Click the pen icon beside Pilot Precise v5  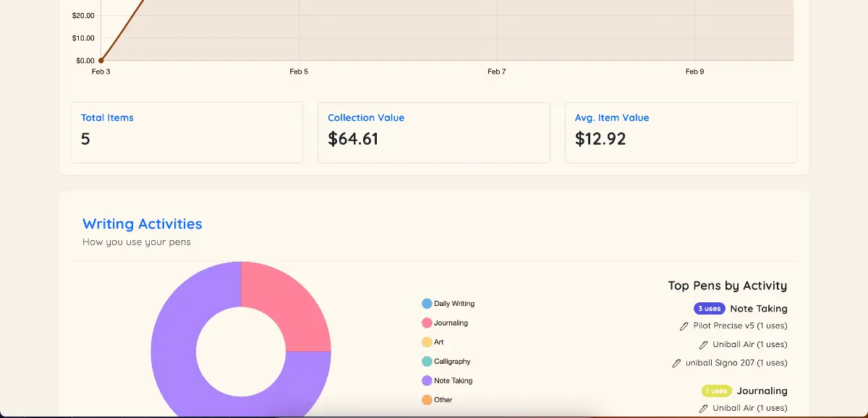[x=684, y=326]
